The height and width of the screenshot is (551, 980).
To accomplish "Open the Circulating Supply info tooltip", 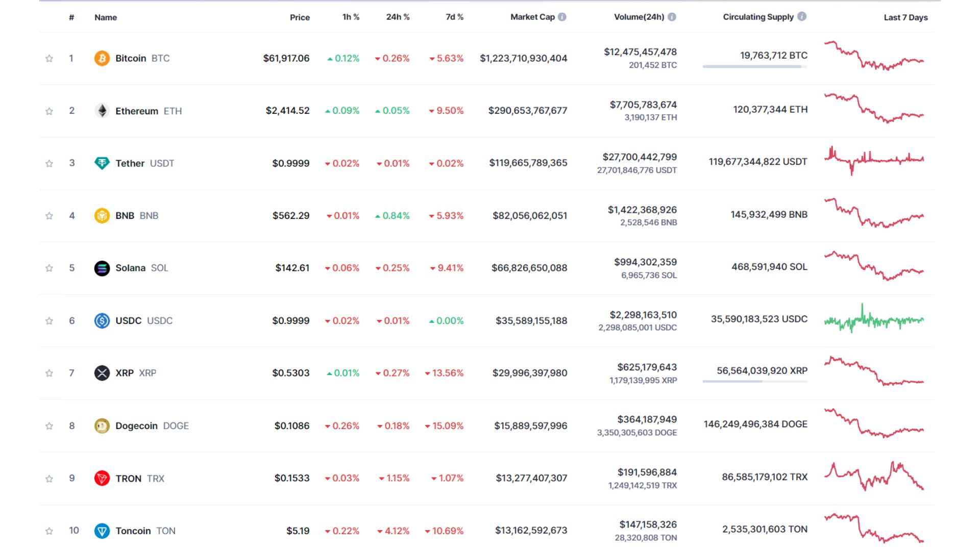I will coord(801,16).
